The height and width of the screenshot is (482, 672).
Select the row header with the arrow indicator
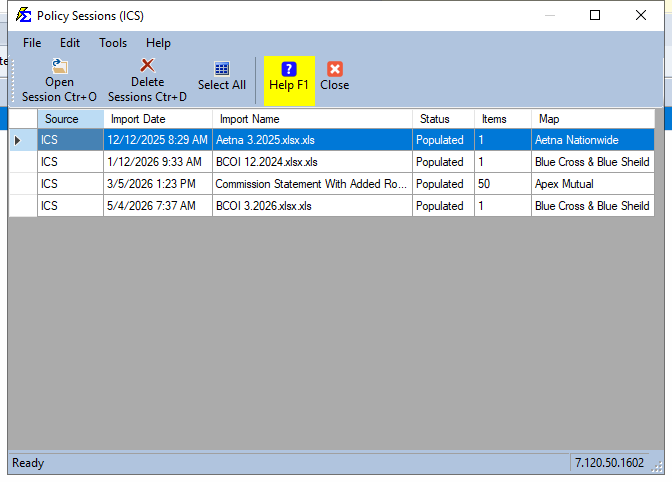pos(23,140)
